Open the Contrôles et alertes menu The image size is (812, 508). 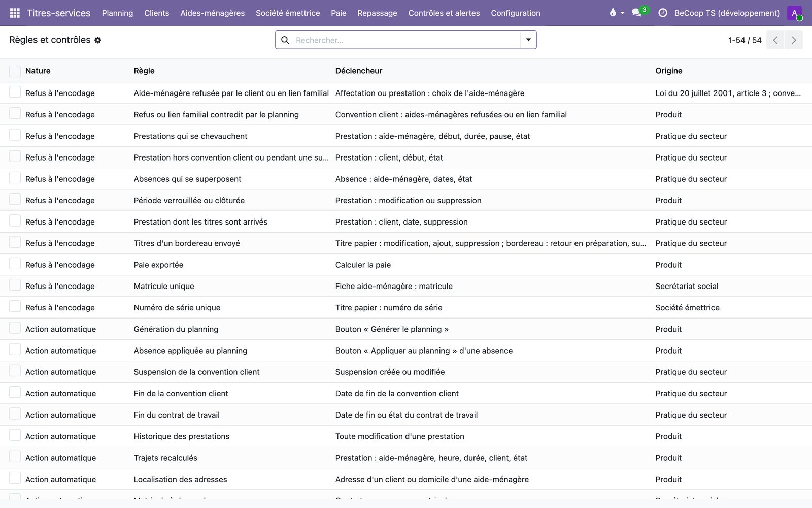tap(444, 13)
